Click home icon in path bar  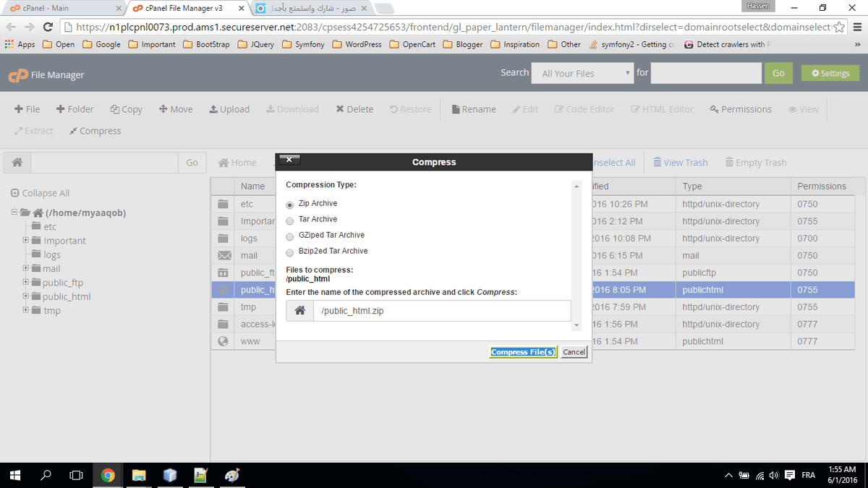(17, 163)
